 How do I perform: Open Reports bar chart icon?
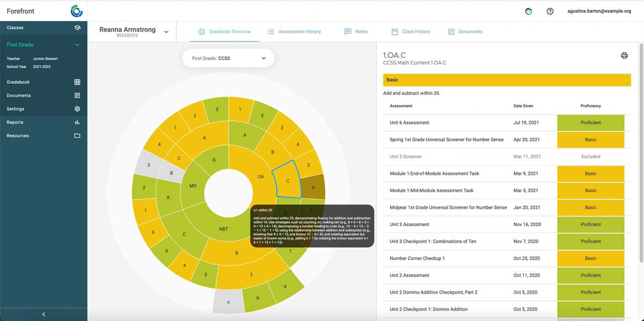(x=77, y=122)
